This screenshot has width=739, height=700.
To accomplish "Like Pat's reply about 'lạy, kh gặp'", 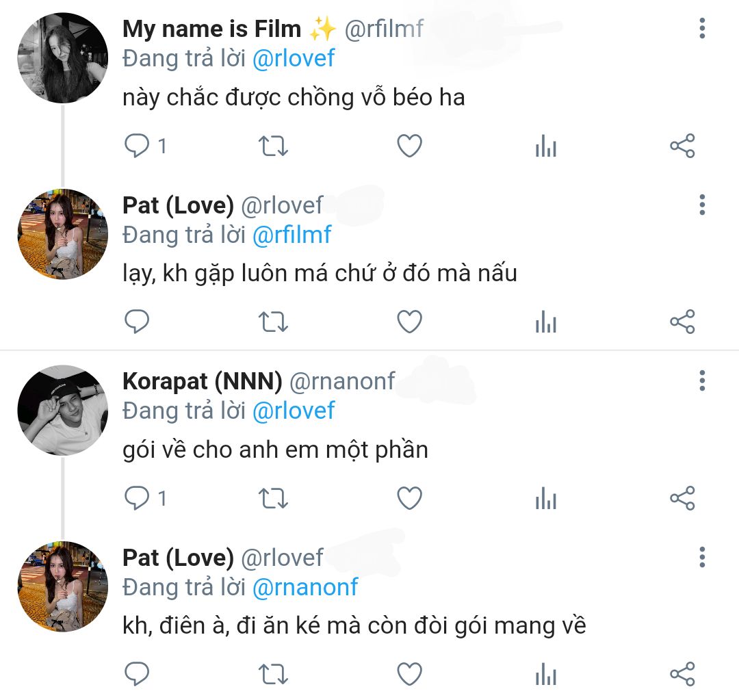I will click(409, 322).
